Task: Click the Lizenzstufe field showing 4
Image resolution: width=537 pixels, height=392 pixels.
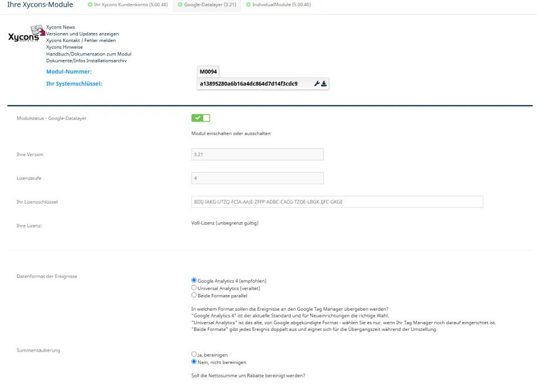Action: pos(257,178)
